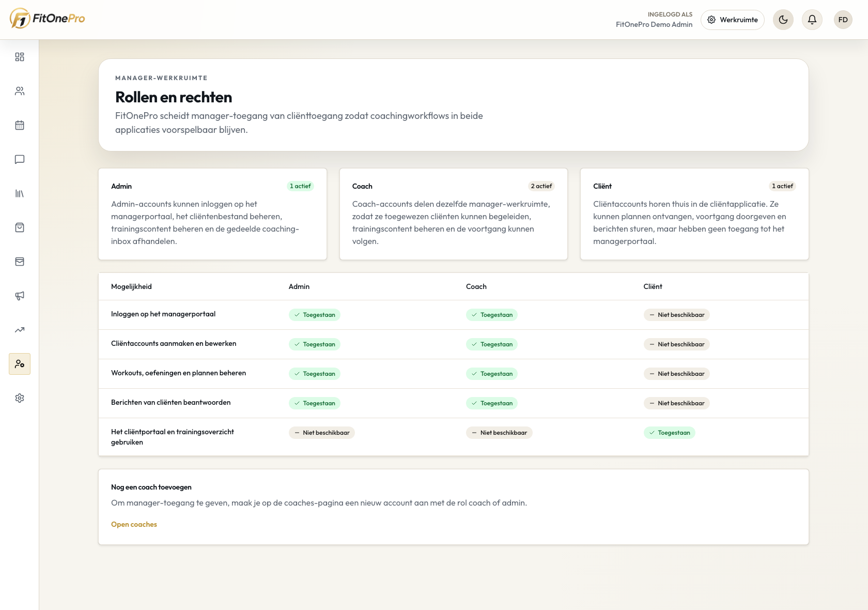Open the library books sidebar icon
Image resolution: width=868 pixels, height=610 pixels.
click(x=20, y=193)
